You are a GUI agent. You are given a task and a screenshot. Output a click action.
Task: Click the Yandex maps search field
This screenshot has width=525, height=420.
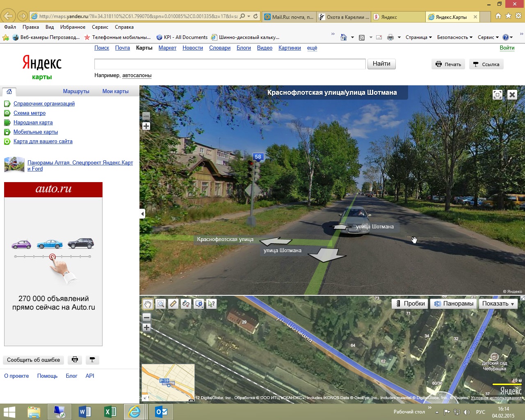pyautogui.click(x=230, y=64)
